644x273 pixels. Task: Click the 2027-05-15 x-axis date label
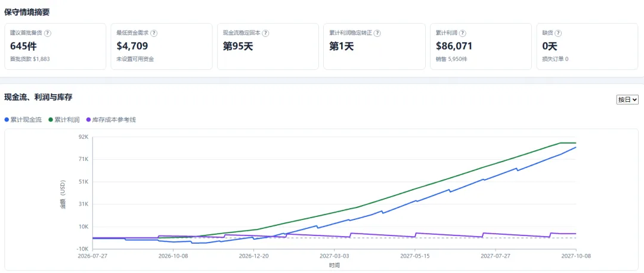[x=415, y=256]
